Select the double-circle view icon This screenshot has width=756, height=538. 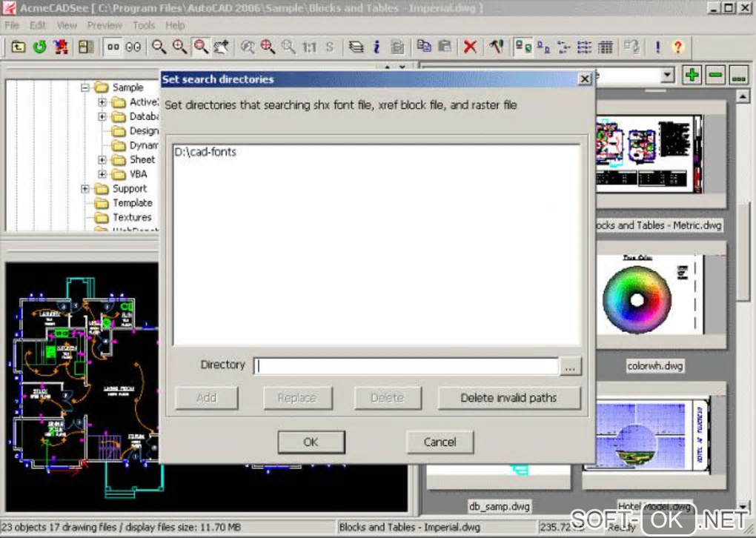(x=133, y=47)
